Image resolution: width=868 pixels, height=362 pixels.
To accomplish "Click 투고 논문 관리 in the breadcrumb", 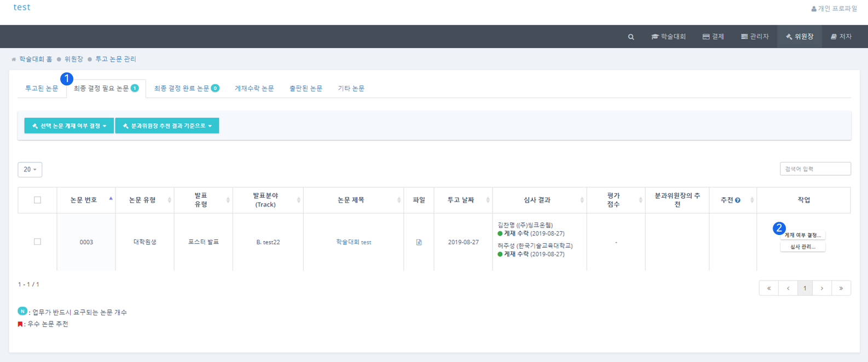I will [116, 59].
